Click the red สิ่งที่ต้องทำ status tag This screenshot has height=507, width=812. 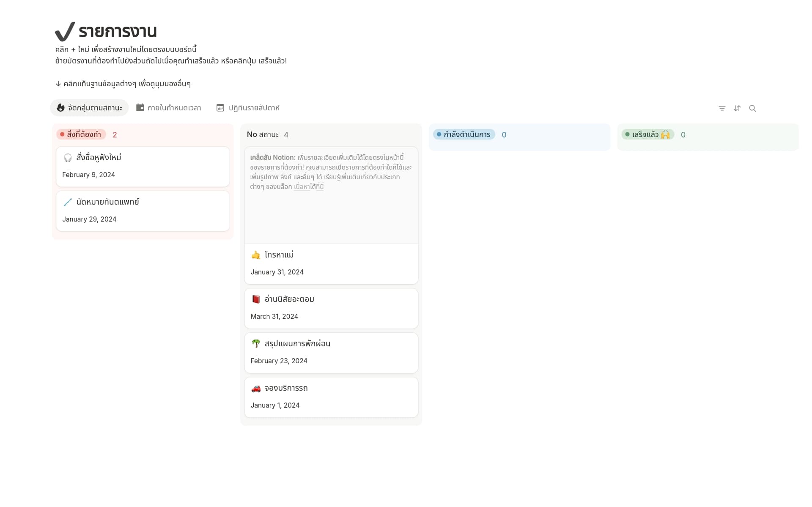pyautogui.click(x=81, y=134)
